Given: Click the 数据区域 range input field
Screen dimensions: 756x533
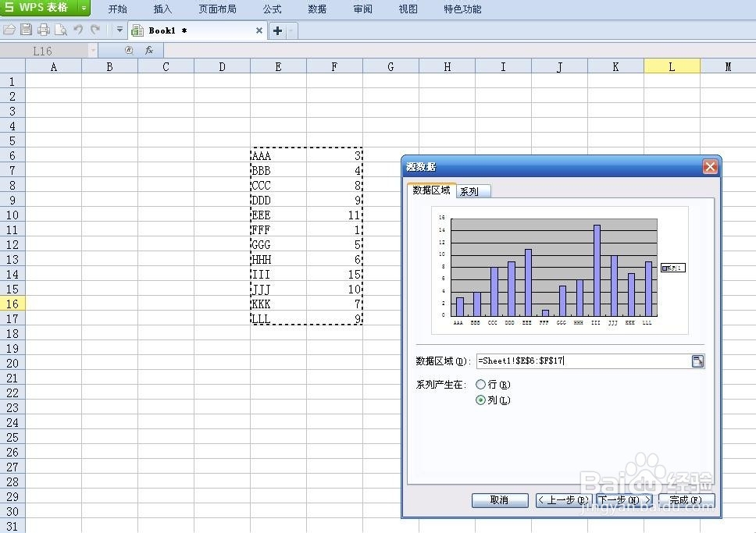Looking at the screenshot, I should click(583, 361).
